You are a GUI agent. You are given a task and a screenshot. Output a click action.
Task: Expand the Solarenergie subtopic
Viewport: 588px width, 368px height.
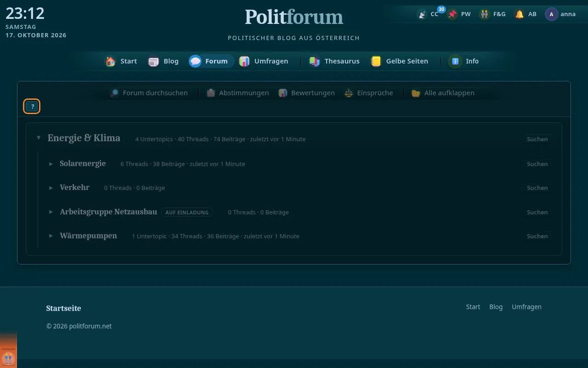pos(51,164)
